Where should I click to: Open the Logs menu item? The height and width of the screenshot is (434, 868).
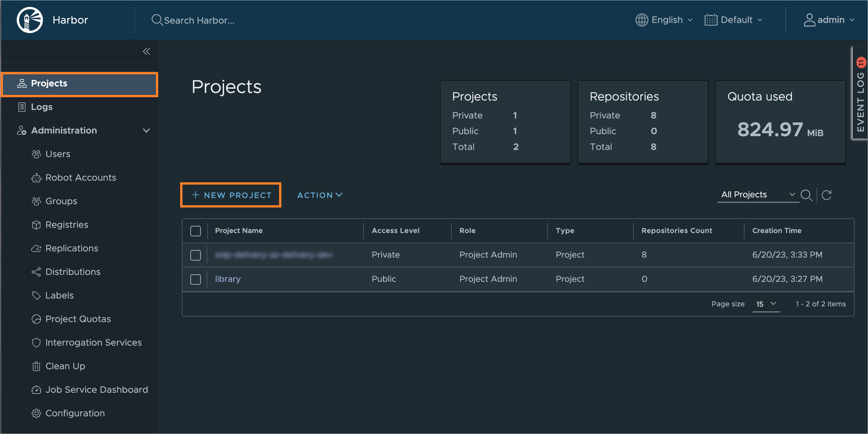pos(42,107)
